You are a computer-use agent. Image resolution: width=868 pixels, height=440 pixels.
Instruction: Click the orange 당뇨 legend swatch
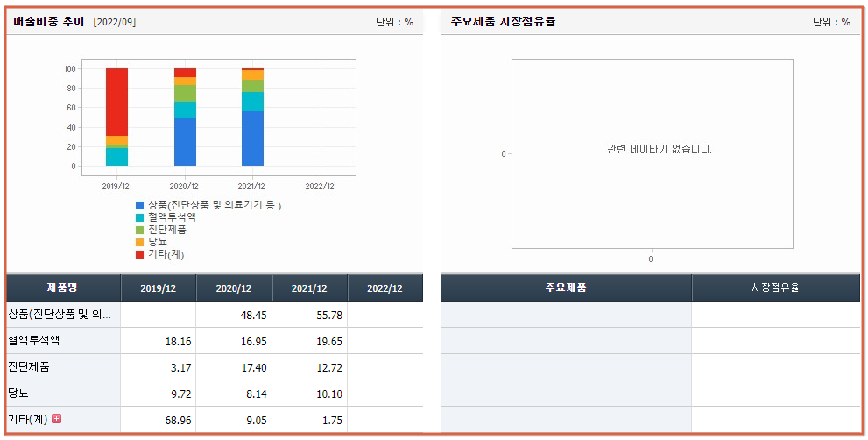(x=139, y=242)
